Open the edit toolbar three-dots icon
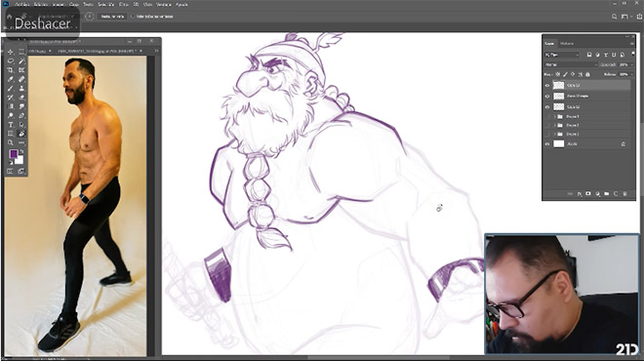The image size is (644, 361). coord(21,142)
